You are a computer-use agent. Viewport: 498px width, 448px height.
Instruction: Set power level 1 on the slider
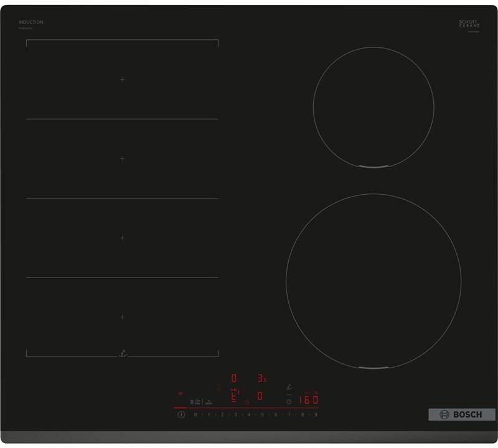click(209, 414)
